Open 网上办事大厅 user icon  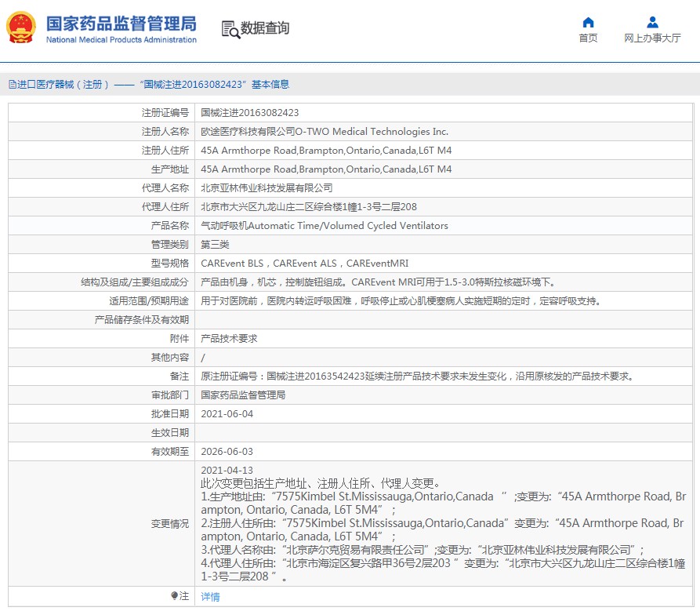(x=652, y=22)
